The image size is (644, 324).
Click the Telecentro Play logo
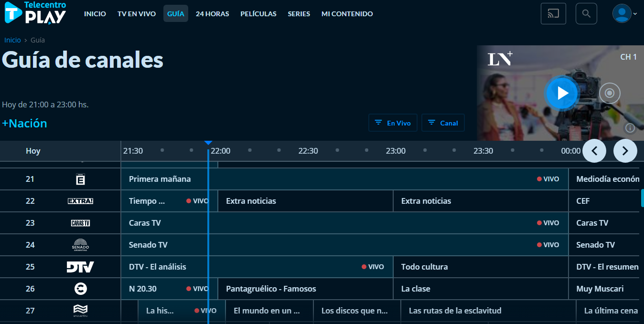point(35,12)
